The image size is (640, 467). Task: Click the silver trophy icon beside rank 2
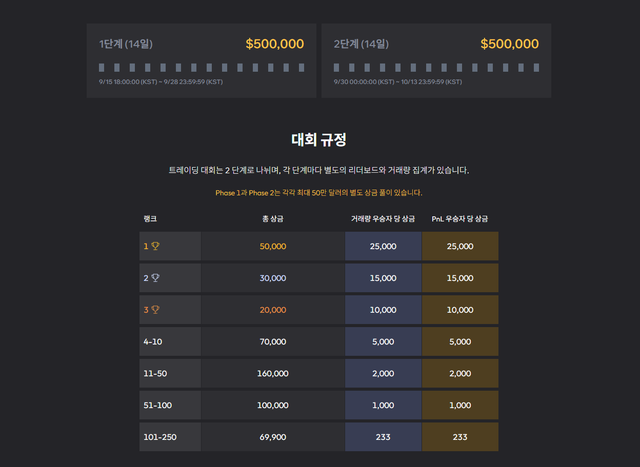[x=155, y=278]
